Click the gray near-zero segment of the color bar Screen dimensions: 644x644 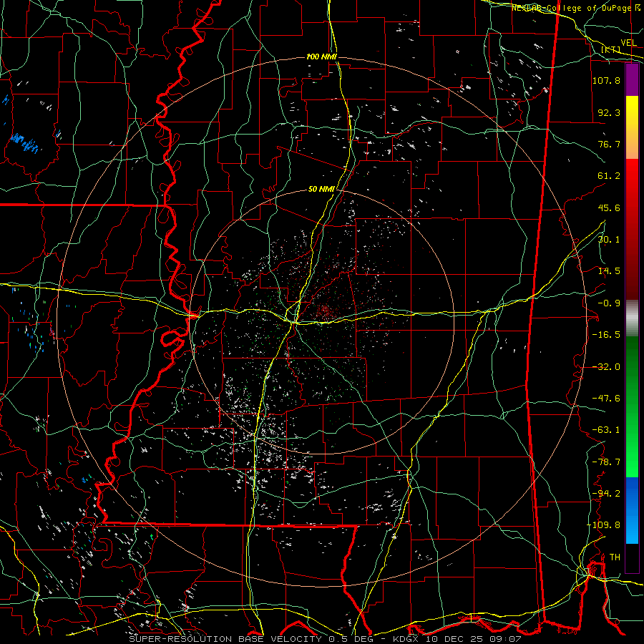[632, 318]
